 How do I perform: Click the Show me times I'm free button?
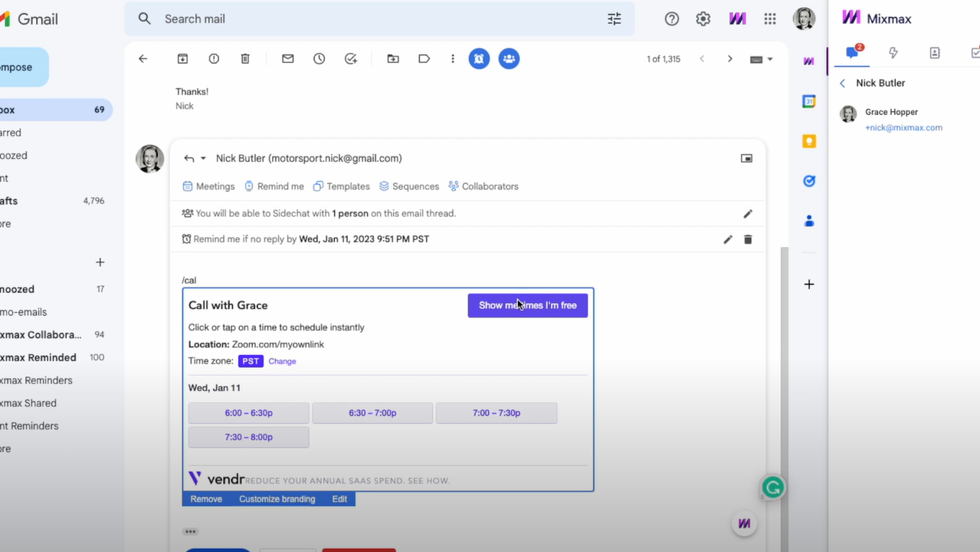coord(527,305)
